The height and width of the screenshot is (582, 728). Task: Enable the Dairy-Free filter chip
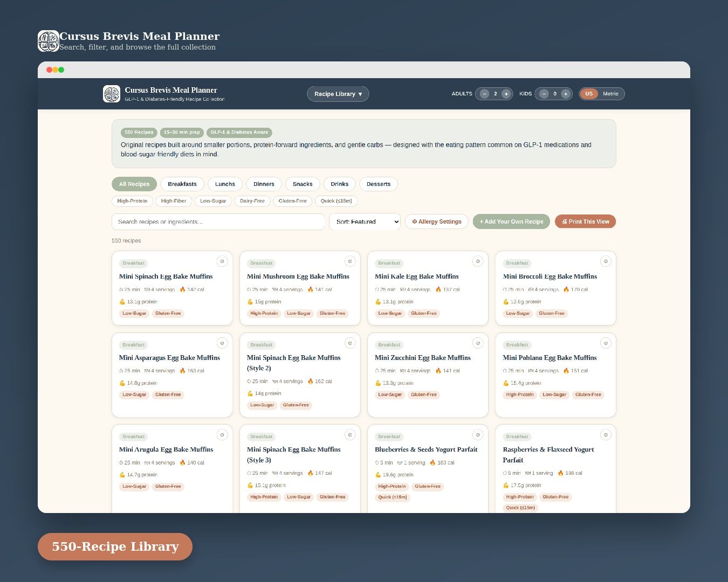252,201
